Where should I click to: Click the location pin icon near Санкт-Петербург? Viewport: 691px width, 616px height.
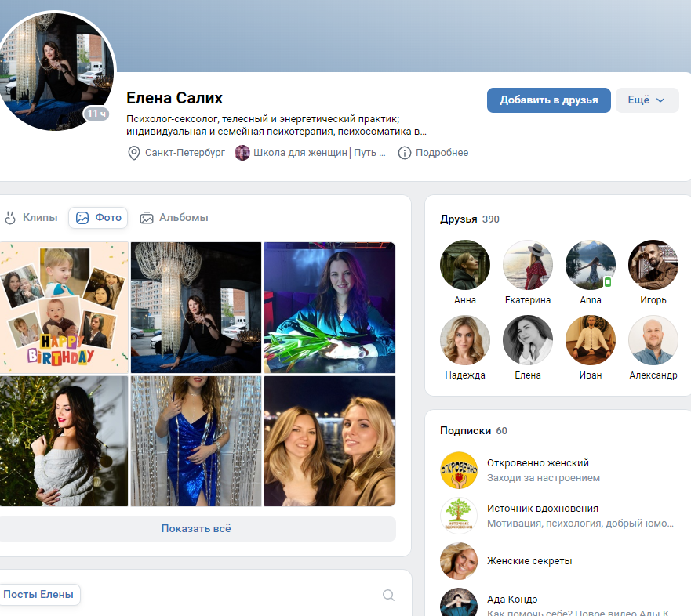133,153
